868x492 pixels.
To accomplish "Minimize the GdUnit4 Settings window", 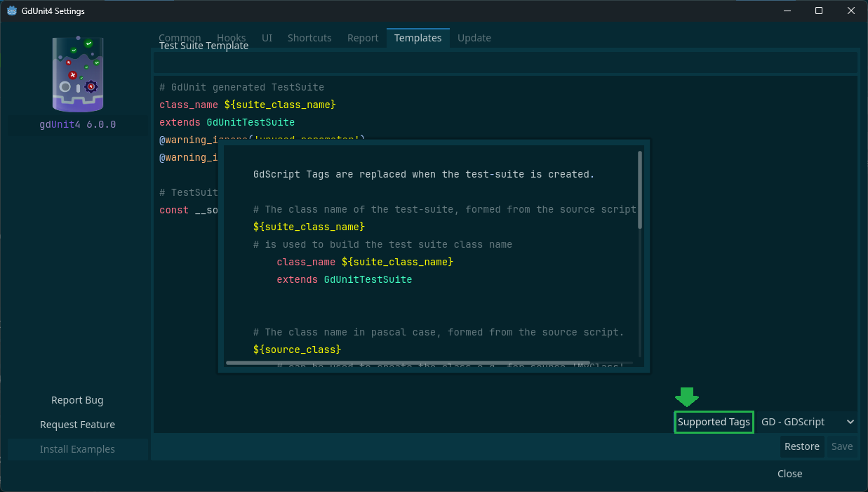I will [786, 11].
